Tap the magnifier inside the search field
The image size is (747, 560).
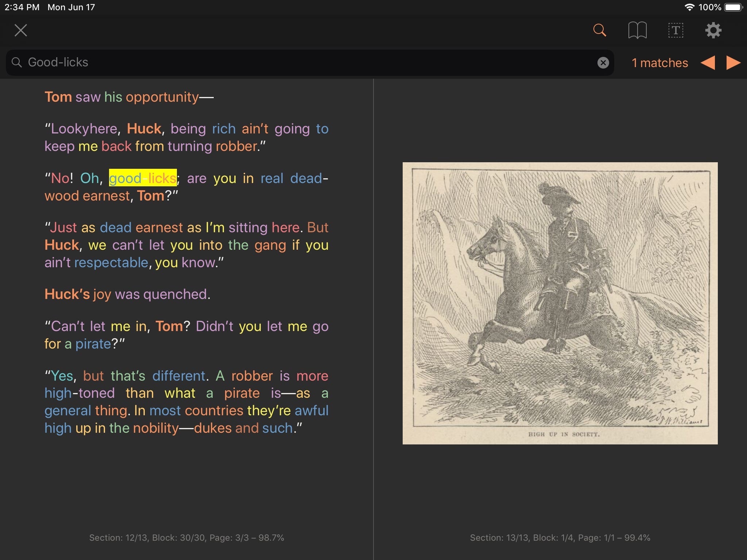[16, 62]
